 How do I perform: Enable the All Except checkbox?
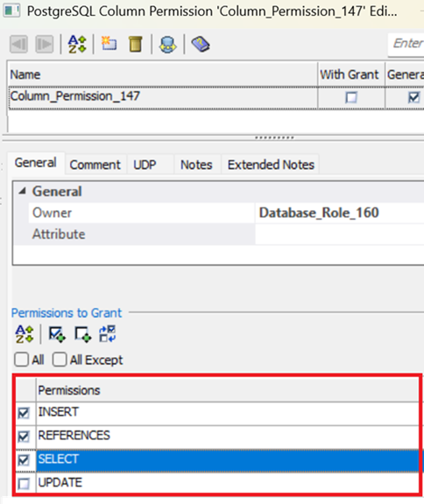[x=60, y=360]
